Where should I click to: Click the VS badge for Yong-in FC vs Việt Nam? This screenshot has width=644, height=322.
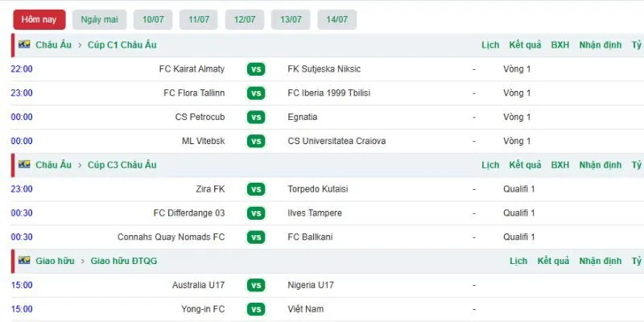(x=256, y=309)
